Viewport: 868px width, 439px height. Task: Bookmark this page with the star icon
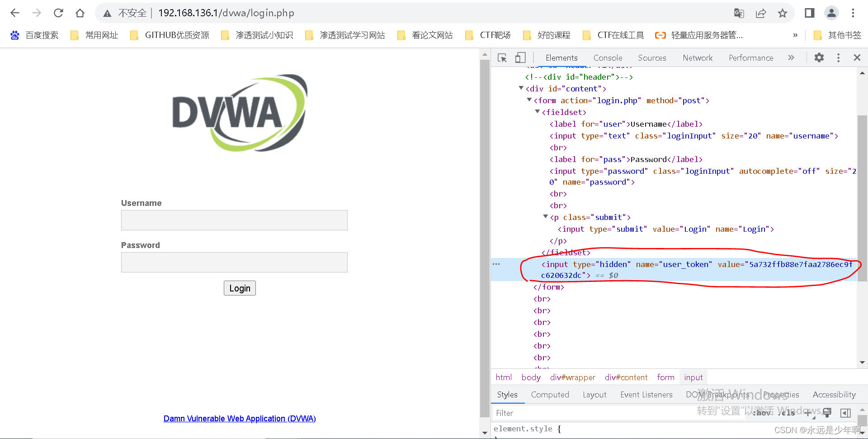(783, 13)
